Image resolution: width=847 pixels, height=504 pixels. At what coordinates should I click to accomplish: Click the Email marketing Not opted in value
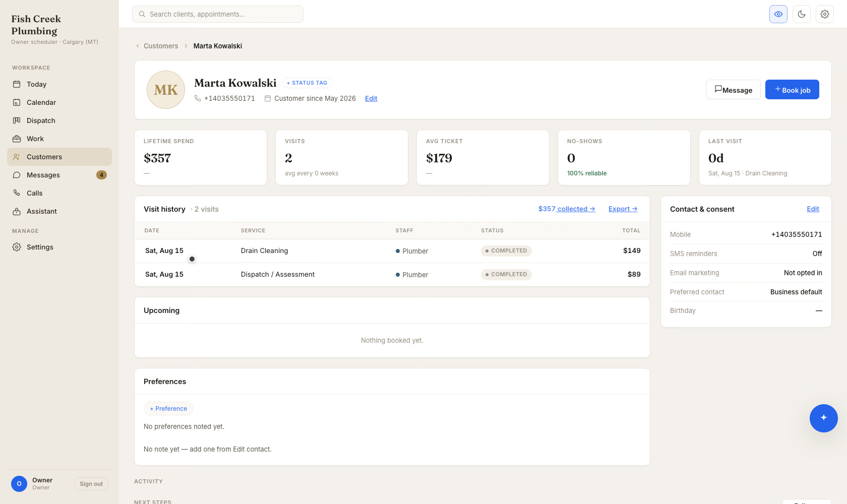tap(803, 273)
